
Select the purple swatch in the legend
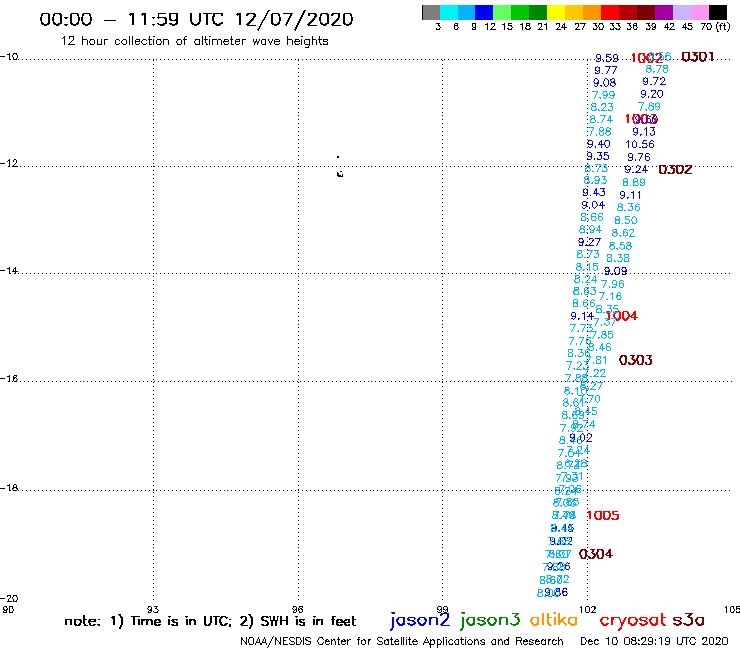tap(664, 12)
